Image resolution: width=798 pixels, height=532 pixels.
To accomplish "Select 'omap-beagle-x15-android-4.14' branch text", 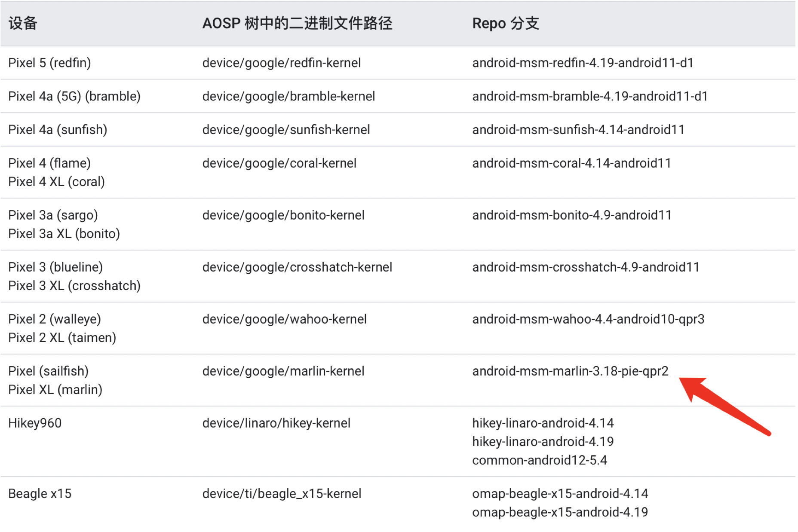I will (560, 494).
